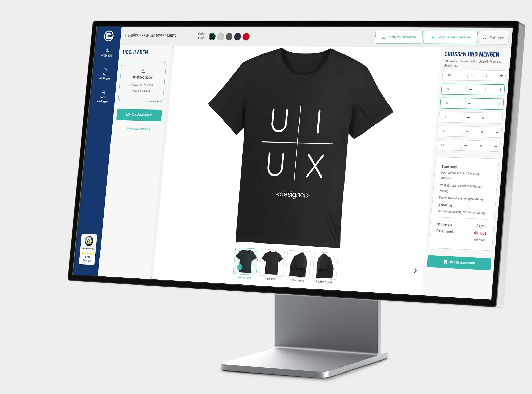The height and width of the screenshot is (394, 532).
Task: Click Datei auswählen button
Action: pyautogui.click(x=139, y=115)
